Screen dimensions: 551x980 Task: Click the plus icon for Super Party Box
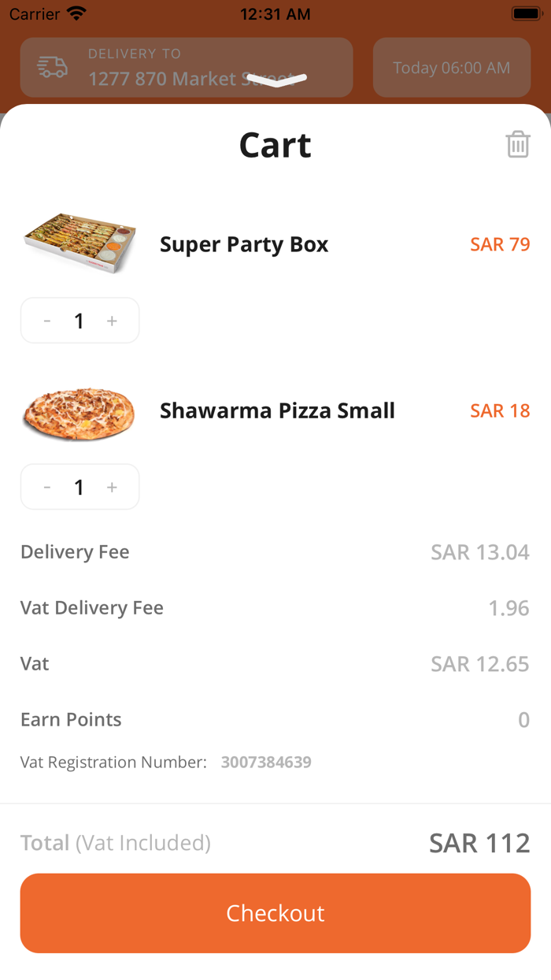112,320
